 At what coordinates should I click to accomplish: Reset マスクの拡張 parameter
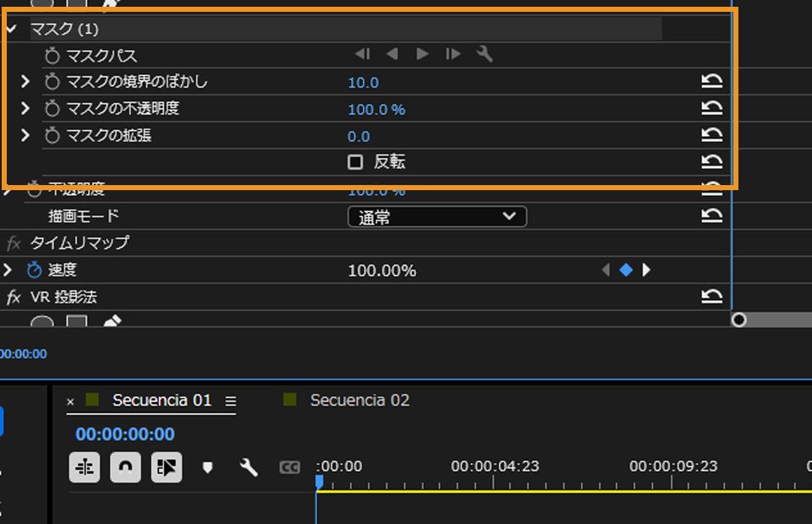coord(711,134)
